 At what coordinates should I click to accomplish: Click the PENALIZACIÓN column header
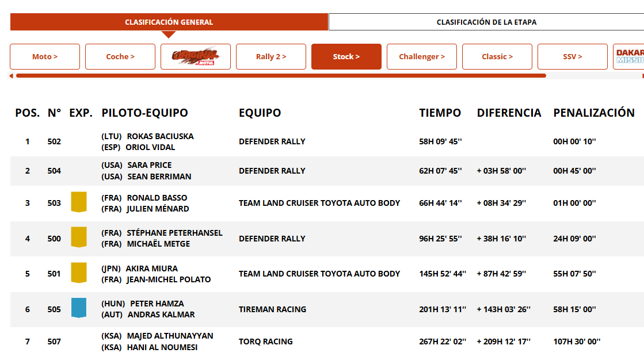pyautogui.click(x=594, y=113)
